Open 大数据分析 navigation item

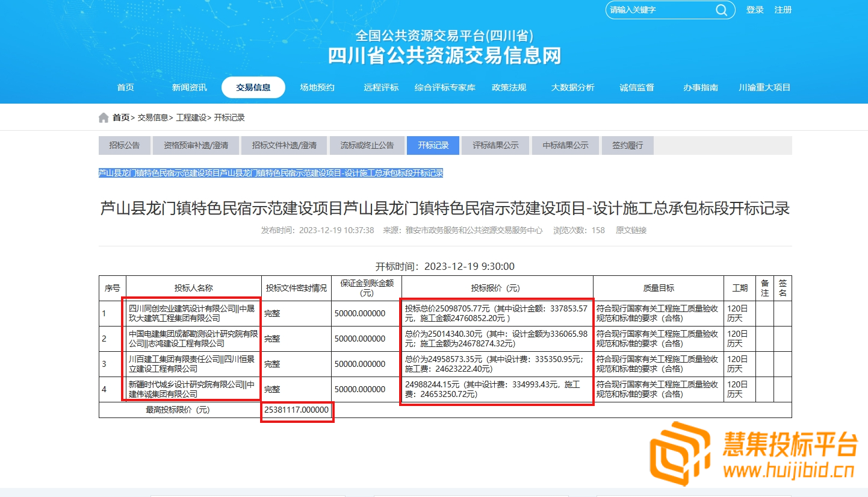click(x=572, y=87)
